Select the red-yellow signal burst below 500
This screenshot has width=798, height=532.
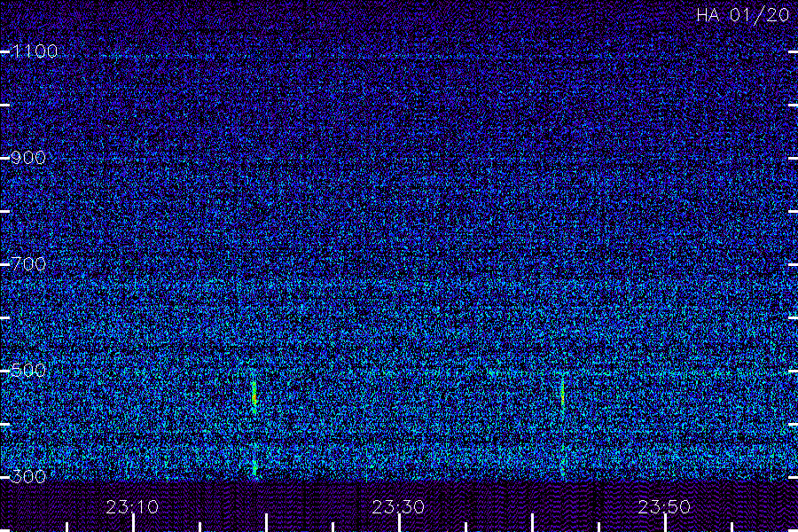click(254, 395)
